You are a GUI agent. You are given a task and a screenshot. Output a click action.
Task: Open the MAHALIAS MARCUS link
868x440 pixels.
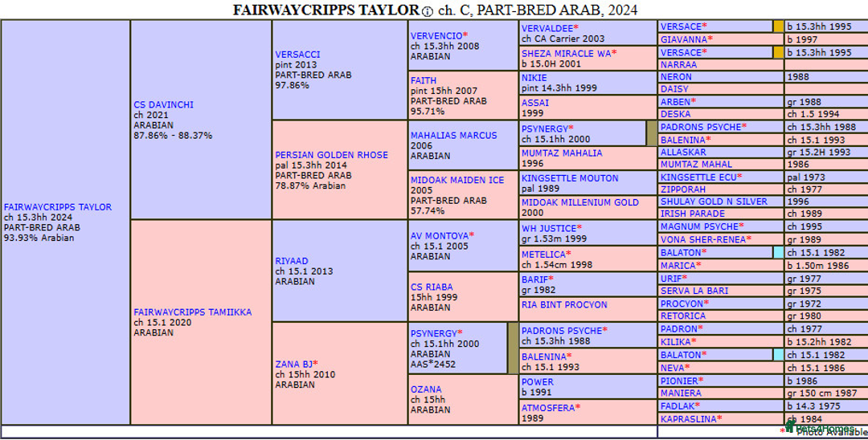click(x=453, y=135)
